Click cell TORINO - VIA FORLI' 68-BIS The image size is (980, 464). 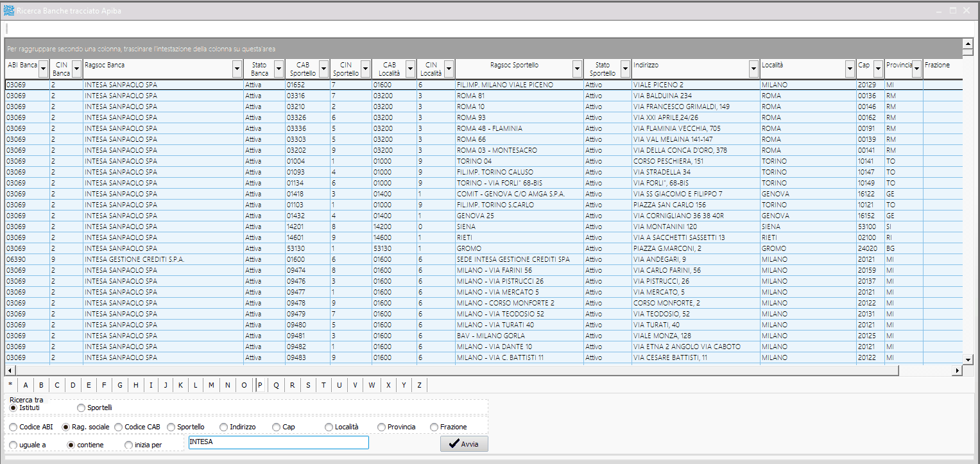tap(519, 183)
